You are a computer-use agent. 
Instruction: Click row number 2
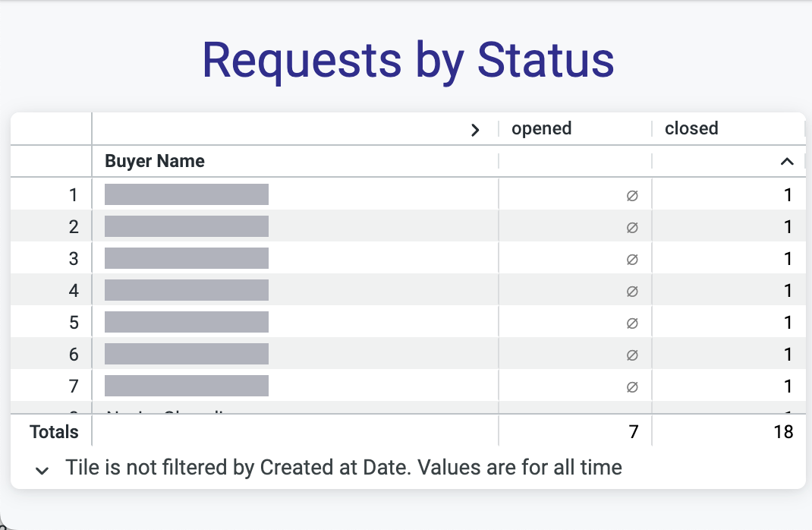74,227
